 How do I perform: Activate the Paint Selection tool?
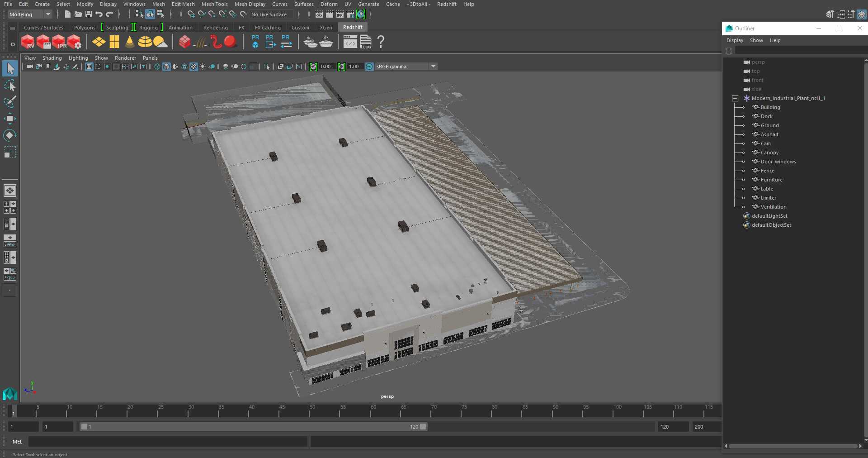10,102
